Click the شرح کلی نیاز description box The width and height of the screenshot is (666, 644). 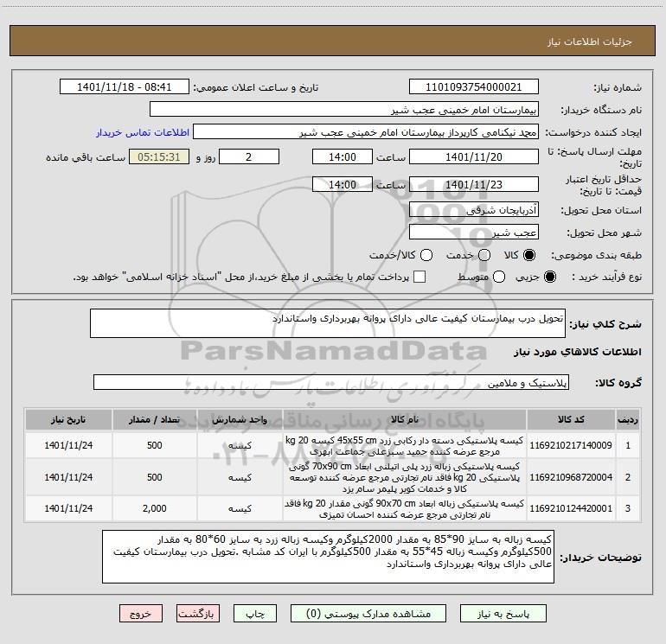[x=328, y=323]
